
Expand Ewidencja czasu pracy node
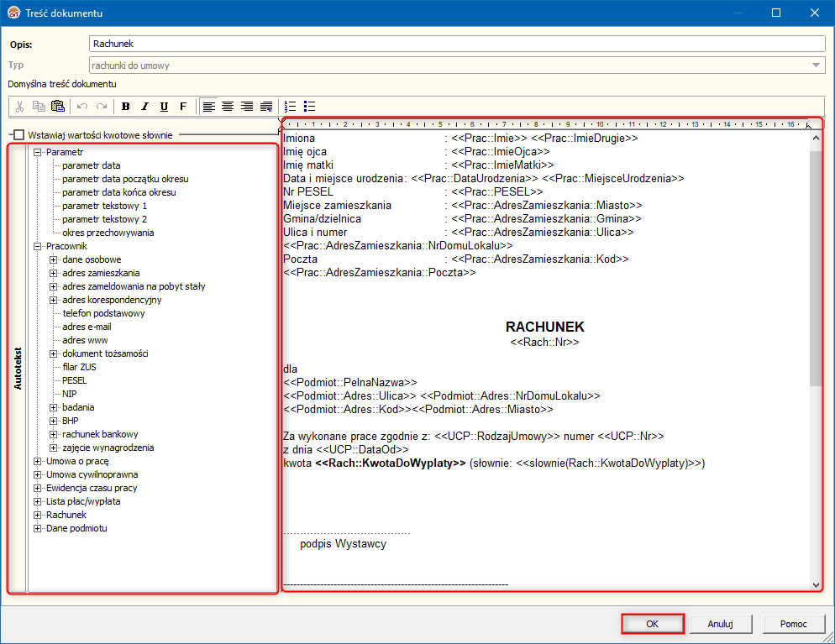[37, 488]
